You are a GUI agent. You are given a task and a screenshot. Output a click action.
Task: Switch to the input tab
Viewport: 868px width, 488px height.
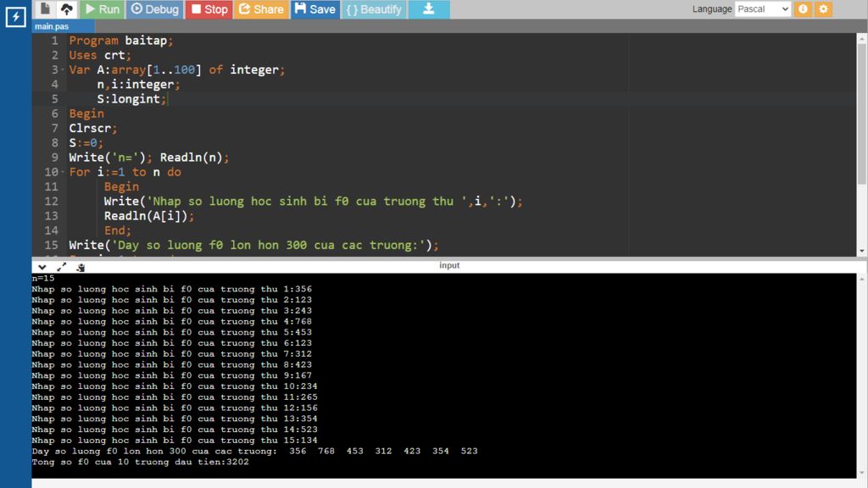[449, 265]
